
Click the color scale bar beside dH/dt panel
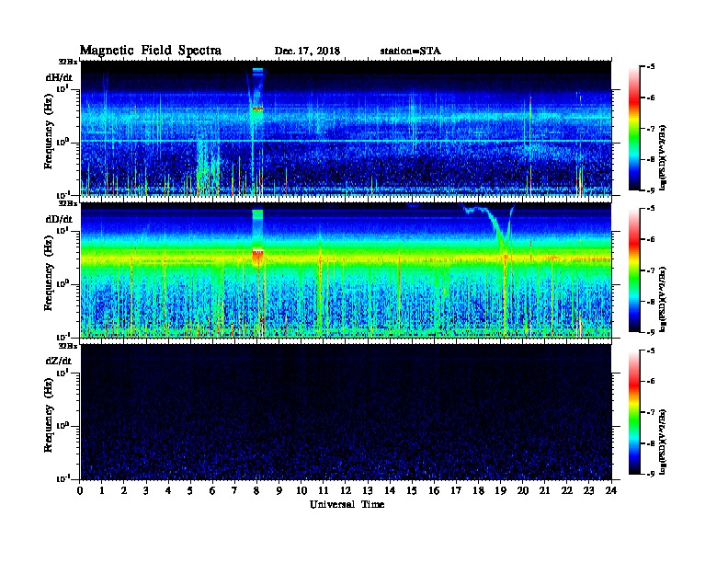tap(634, 128)
